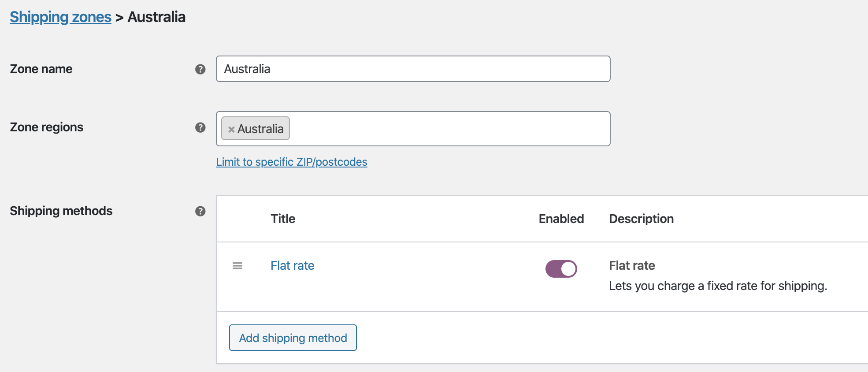The width and height of the screenshot is (868, 372).
Task: Click the Zone regions help icon
Action: (200, 127)
